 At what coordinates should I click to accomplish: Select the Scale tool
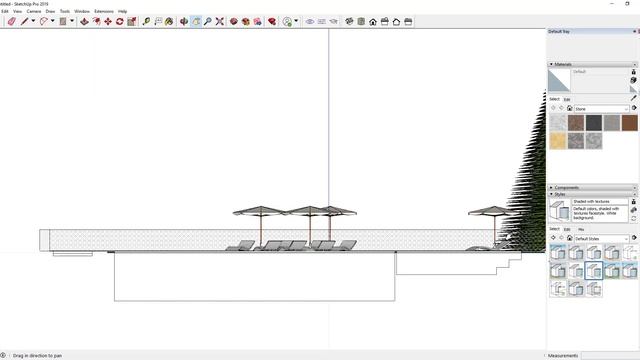(x=131, y=22)
